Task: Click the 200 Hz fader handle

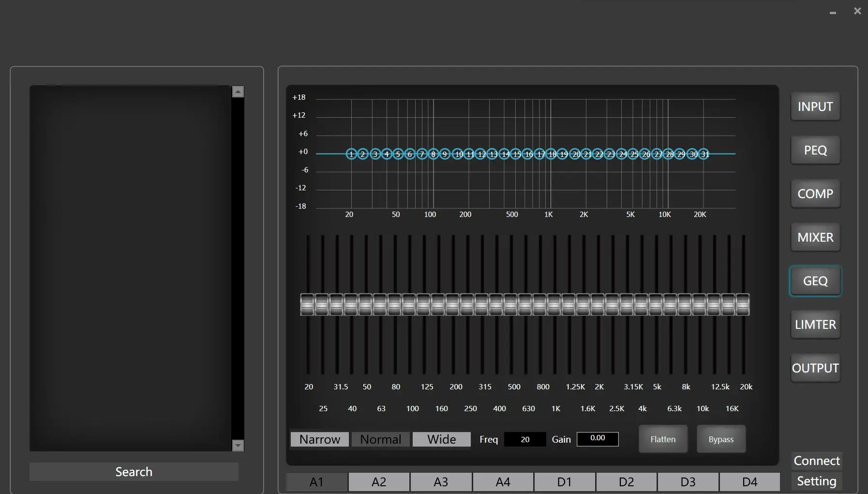Action: pos(452,305)
